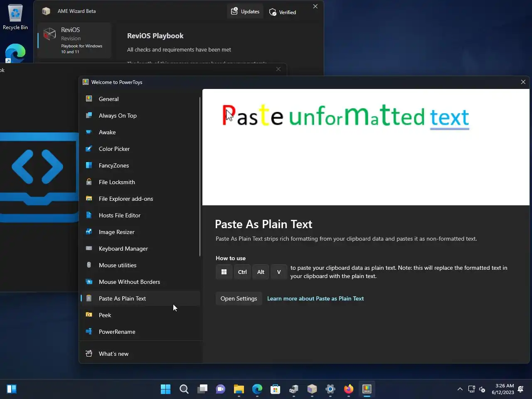Select the ReviOS playbook card in AME Wizard
532x399 pixels.
(74, 40)
